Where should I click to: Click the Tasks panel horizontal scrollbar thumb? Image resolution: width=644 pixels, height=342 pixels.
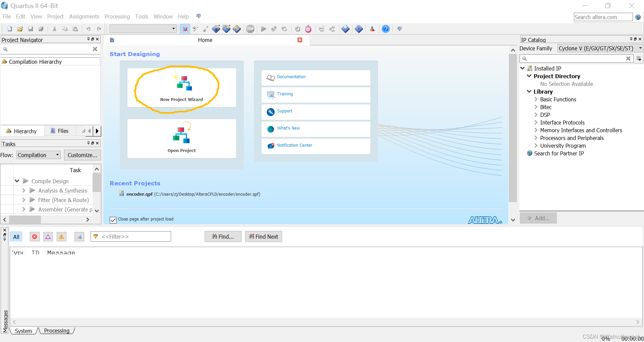tap(25, 219)
